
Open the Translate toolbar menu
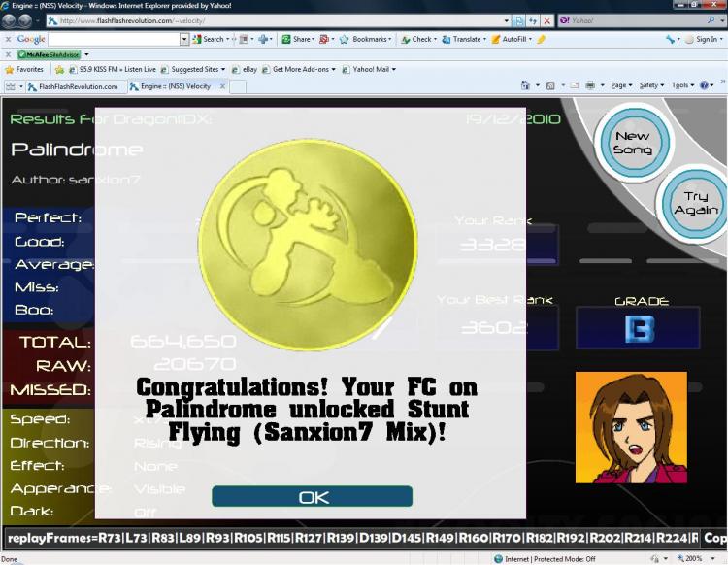coord(463,40)
